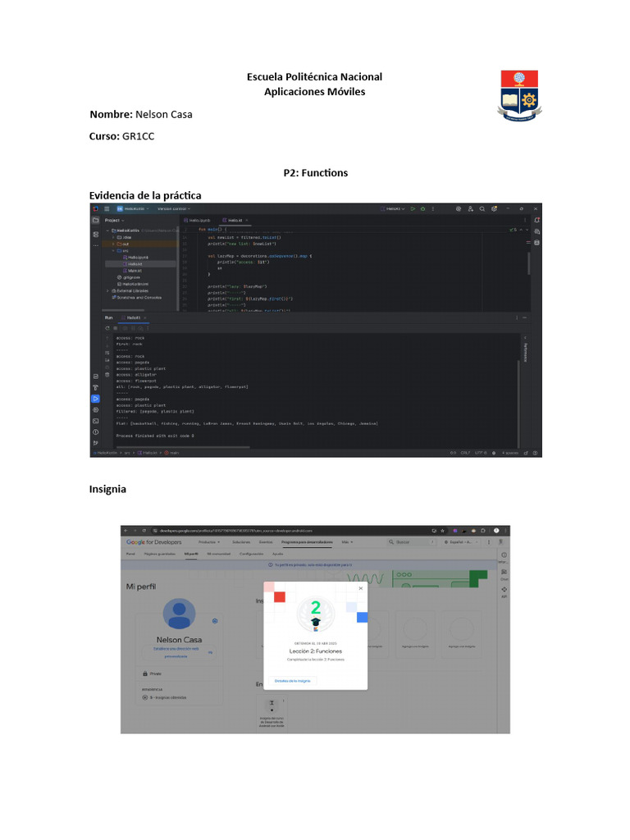The height and width of the screenshot is (840, 630).
Task: Open the Productos dropdown menu
Action: point(209,542)
